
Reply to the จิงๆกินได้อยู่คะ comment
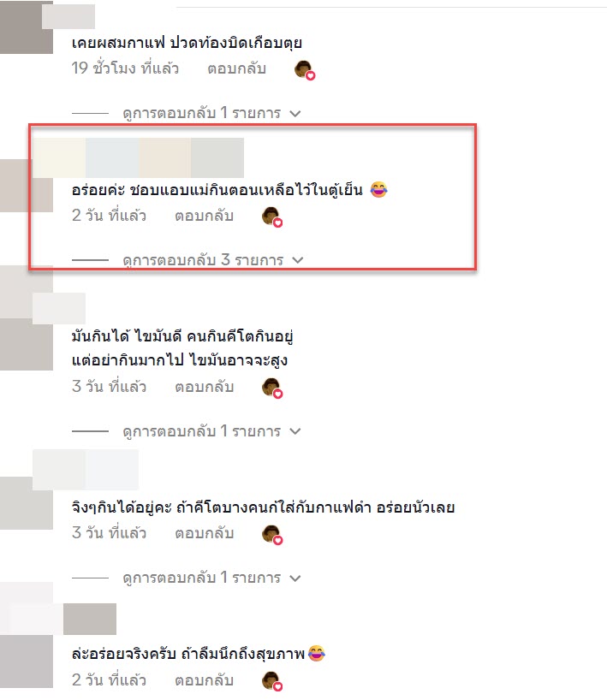(204, 533)
